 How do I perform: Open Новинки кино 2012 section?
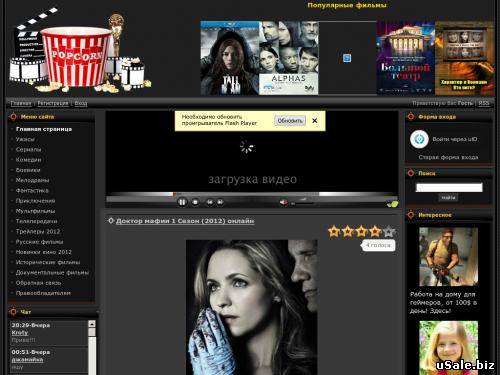pos(44,252)
